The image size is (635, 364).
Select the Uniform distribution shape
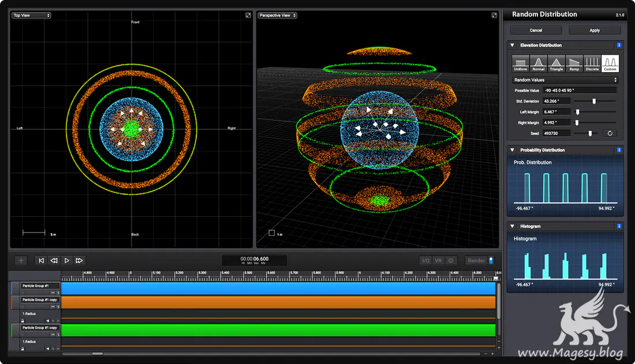point(521,63)
